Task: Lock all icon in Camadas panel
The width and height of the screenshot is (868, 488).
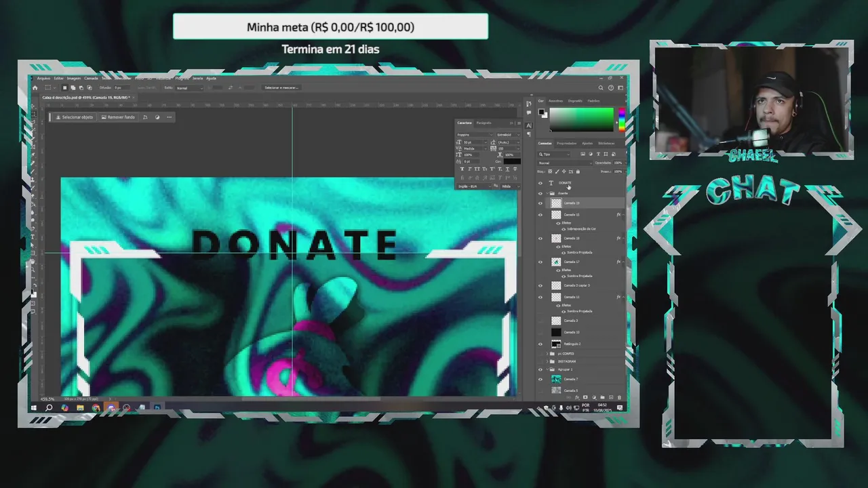Action: coord(578,171)
